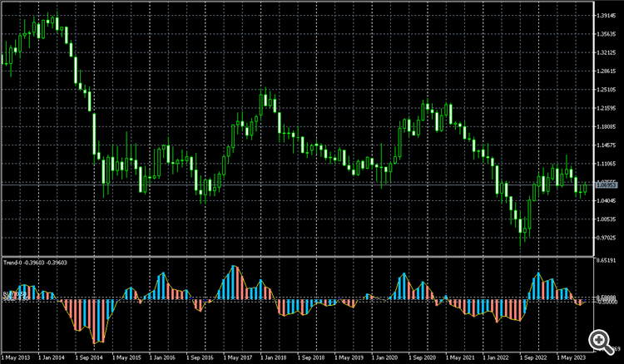
Task: Click indicator scale value 8.65191
Action: (x=607, y=260)
